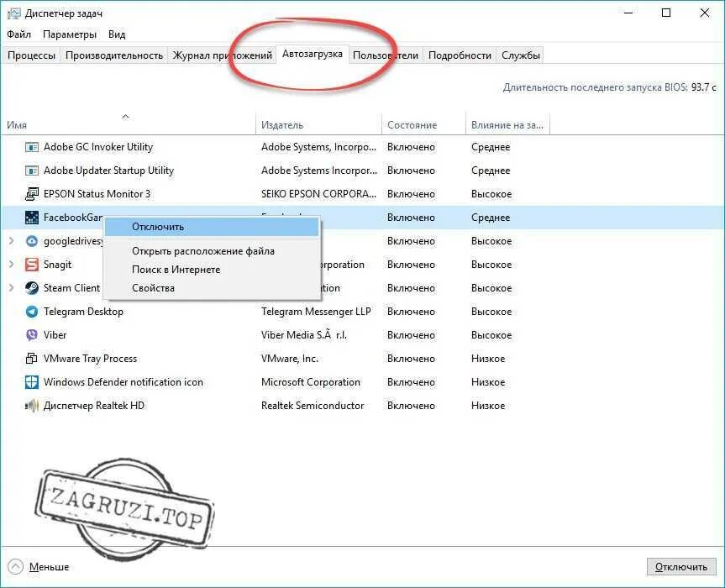The image size is (725, 588).
Task: Select the VMware Tray Process entry
Action: (x=90, y=358)
